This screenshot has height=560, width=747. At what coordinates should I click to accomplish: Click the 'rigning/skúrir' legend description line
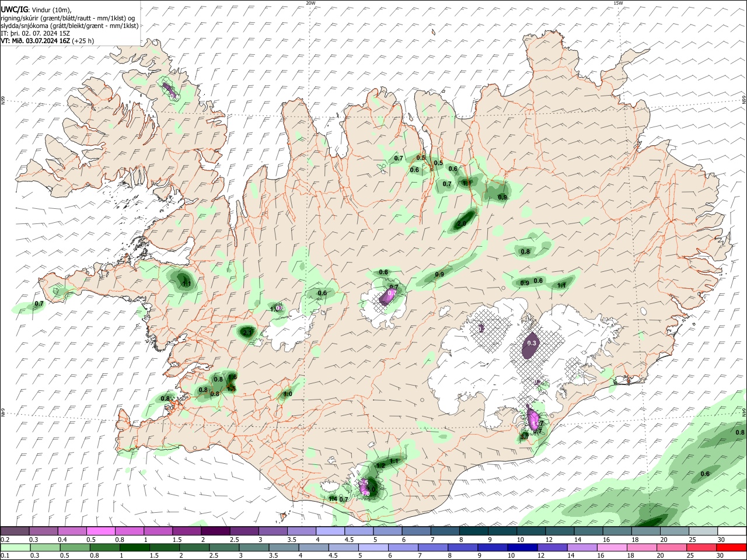68,17
